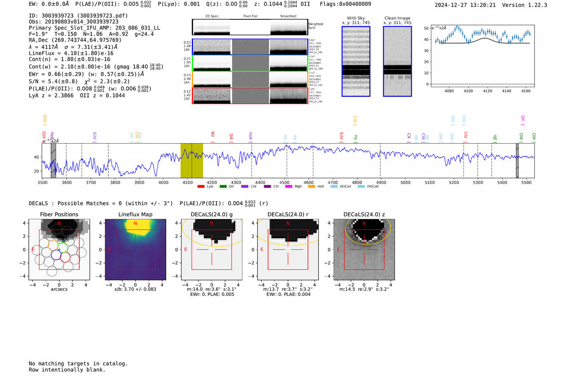Click the magenta OII line label at far right

(x=523, y=120)
